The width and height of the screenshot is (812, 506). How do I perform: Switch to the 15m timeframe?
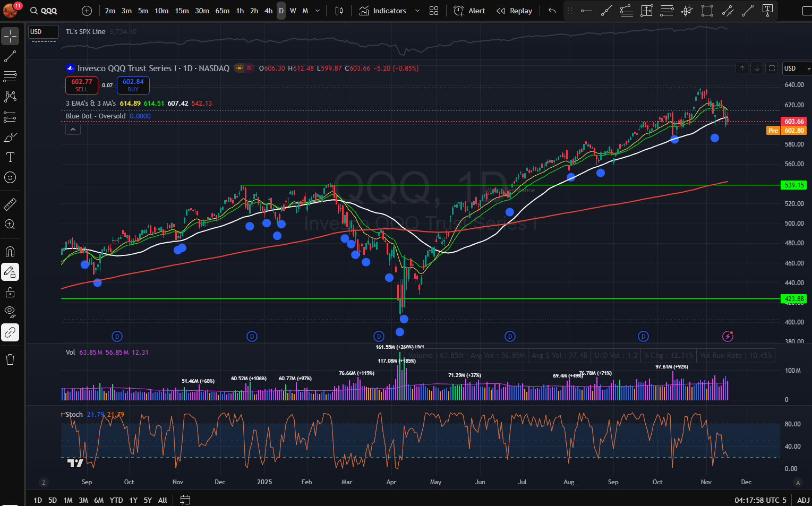pos(182,11)
